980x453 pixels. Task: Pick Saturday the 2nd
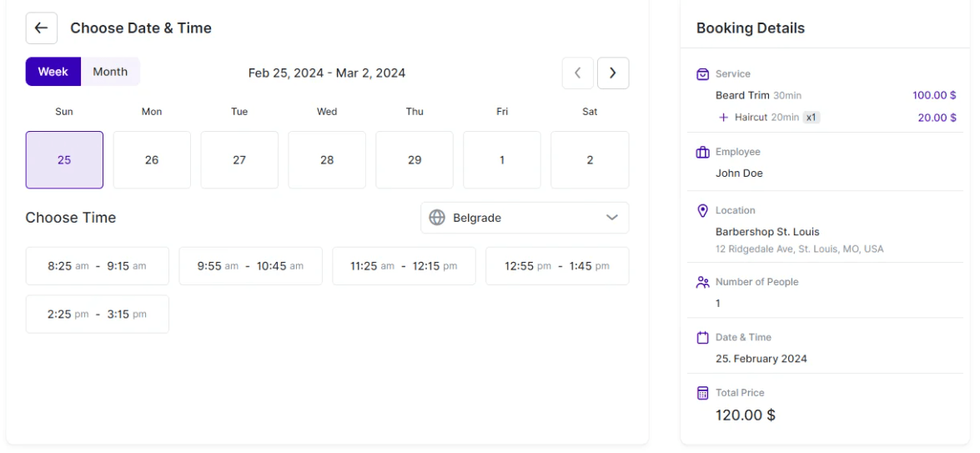point(590,160)
